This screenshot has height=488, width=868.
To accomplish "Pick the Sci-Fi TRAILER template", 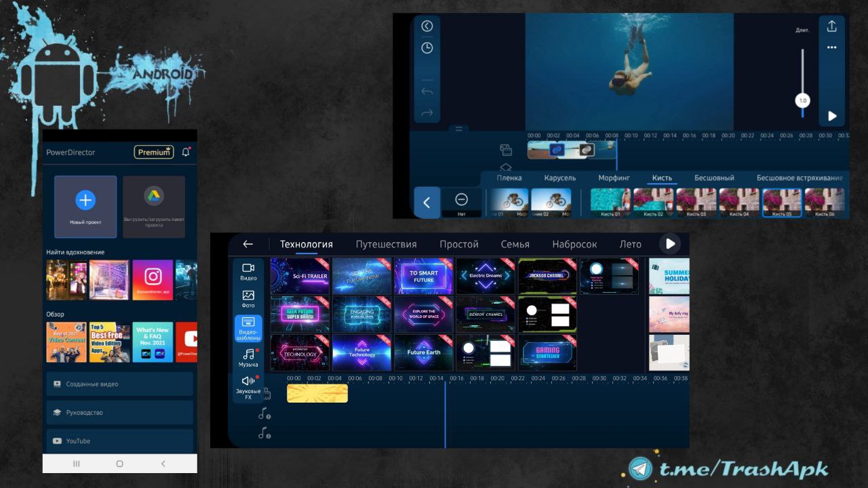I will pos(300,276).
